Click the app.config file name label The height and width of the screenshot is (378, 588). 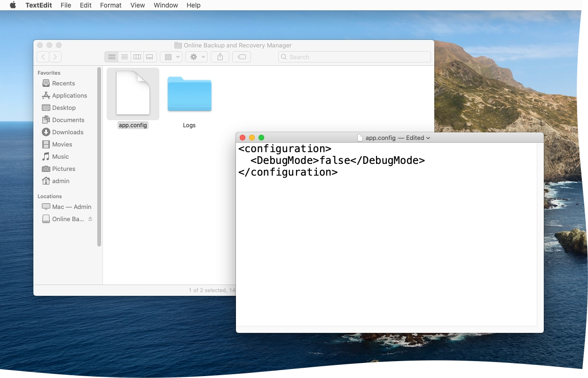click(133, 125)
